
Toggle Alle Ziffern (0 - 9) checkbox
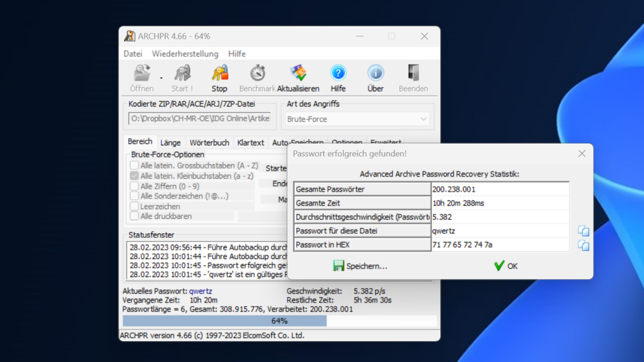pyautogui.click(x=134, y=186)
